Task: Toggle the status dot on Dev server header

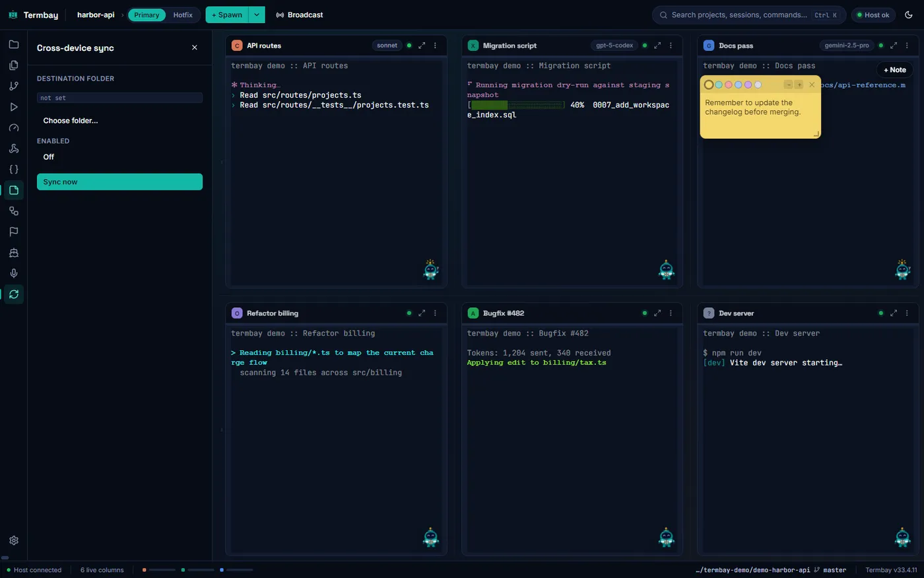Action: [x=881, y=313]
